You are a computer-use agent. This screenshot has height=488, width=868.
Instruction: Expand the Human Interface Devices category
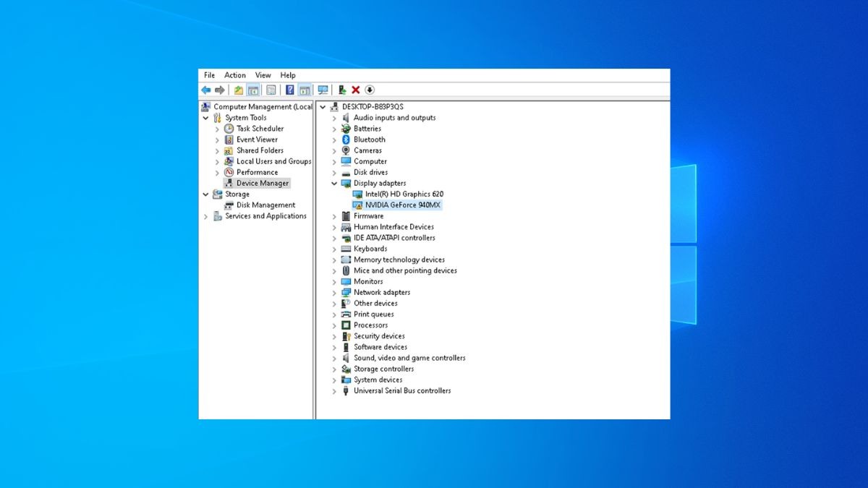click(334, 227)
